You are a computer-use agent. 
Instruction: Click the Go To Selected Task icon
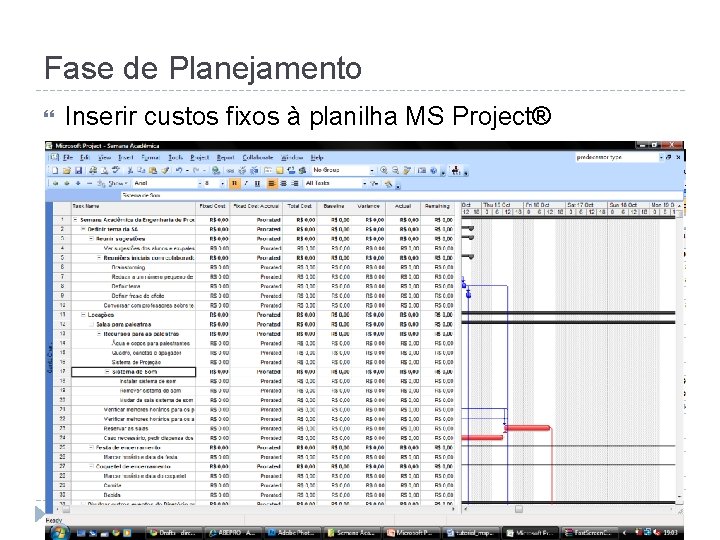point(407,171)
